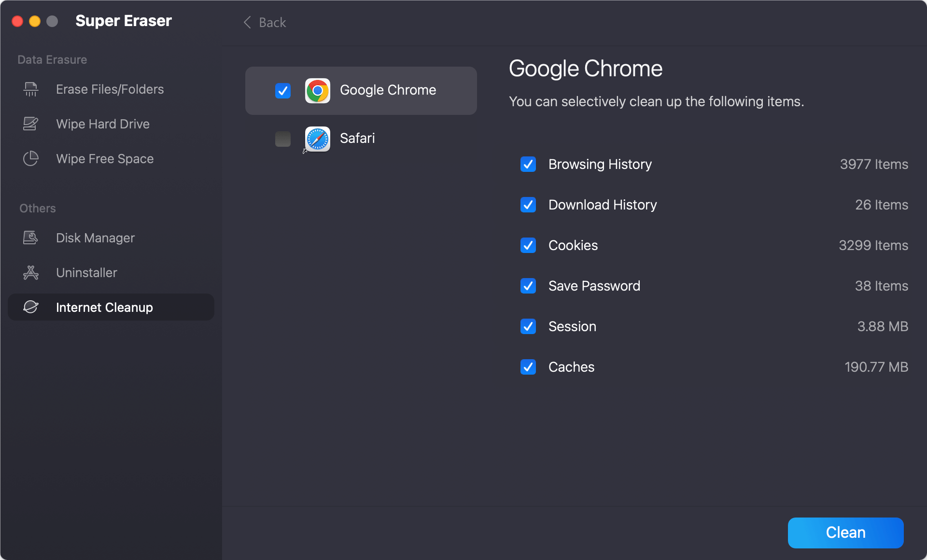927x560 pixels.
Task: Select the Wipe Free Space icon
Action: [30, 158]
